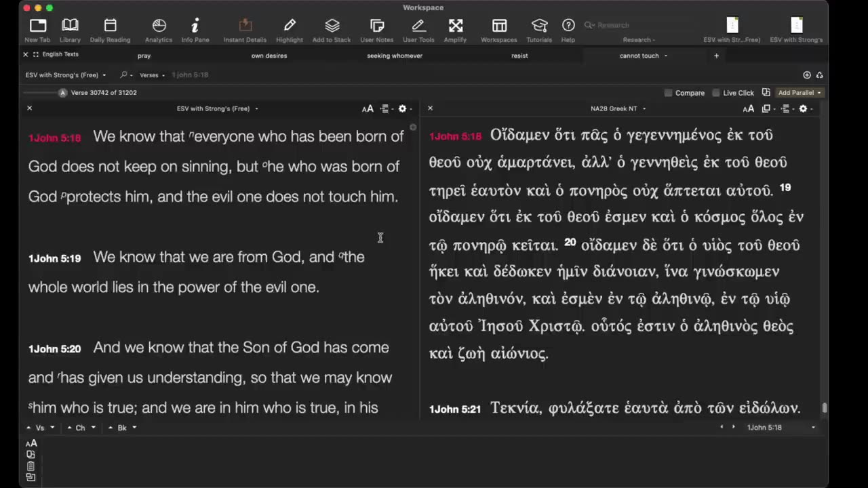Click the clipboard icon in bottom-left strip
This screenshot has width=868, height=488.
tap(31, 466)
